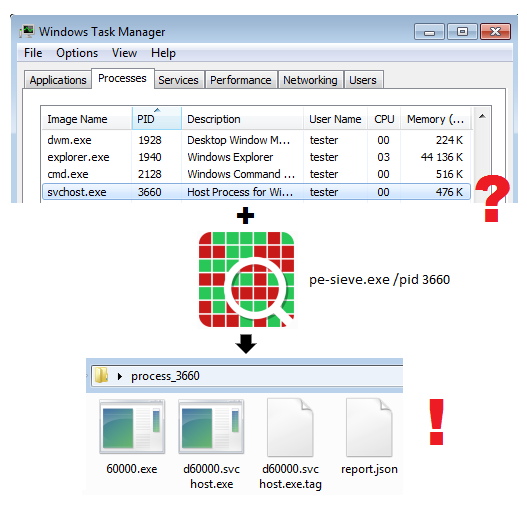The height and width of the screenshot is (509, 527).
Task: Open the File menu
Action: (x=33, y=53)
